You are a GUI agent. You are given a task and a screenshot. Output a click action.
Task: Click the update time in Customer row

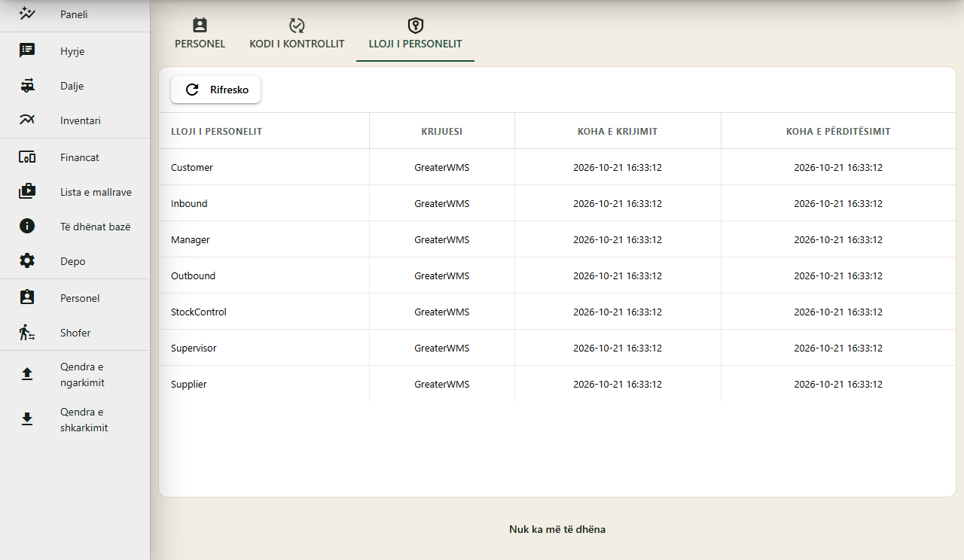click(838, 167)
